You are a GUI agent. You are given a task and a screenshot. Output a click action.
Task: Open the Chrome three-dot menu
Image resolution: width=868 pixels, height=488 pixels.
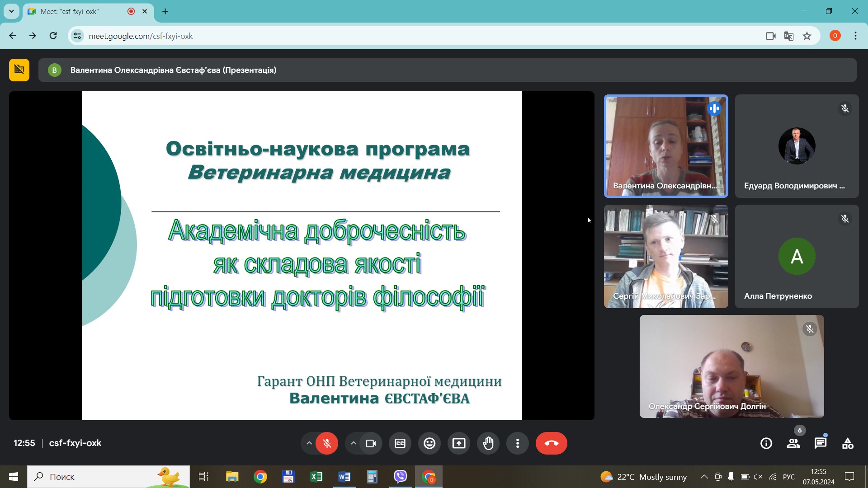(x=855, y=36)
